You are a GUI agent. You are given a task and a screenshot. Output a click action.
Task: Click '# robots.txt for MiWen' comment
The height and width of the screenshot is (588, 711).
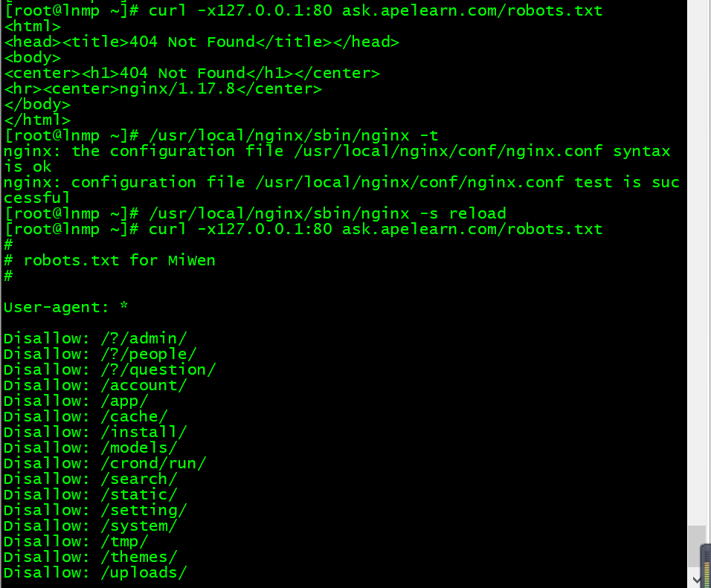point(109,260)
